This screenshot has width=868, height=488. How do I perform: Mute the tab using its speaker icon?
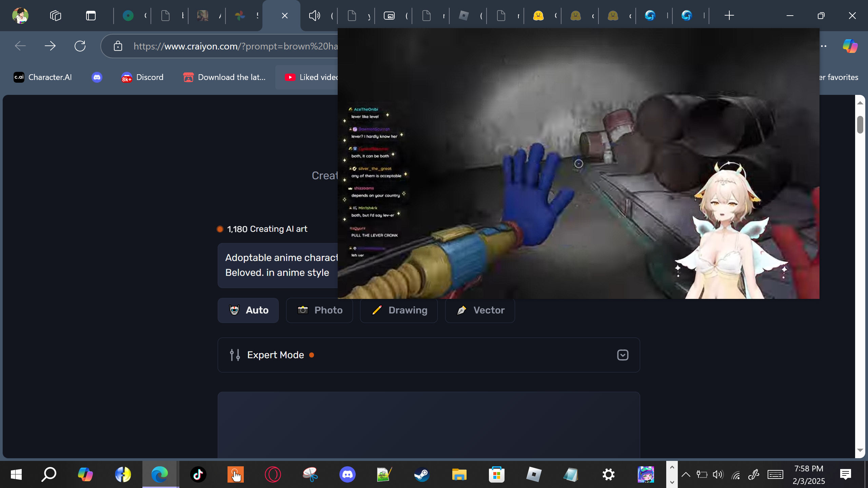[x=314, y=16]
